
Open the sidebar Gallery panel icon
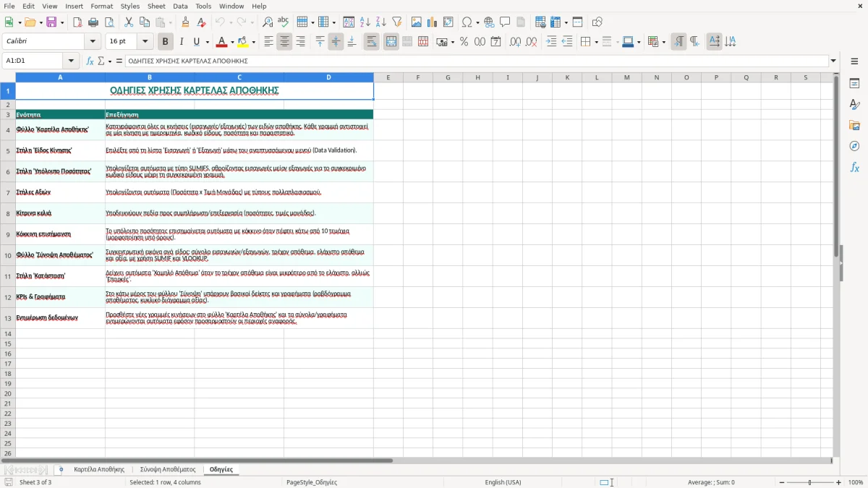coord(854,125)
